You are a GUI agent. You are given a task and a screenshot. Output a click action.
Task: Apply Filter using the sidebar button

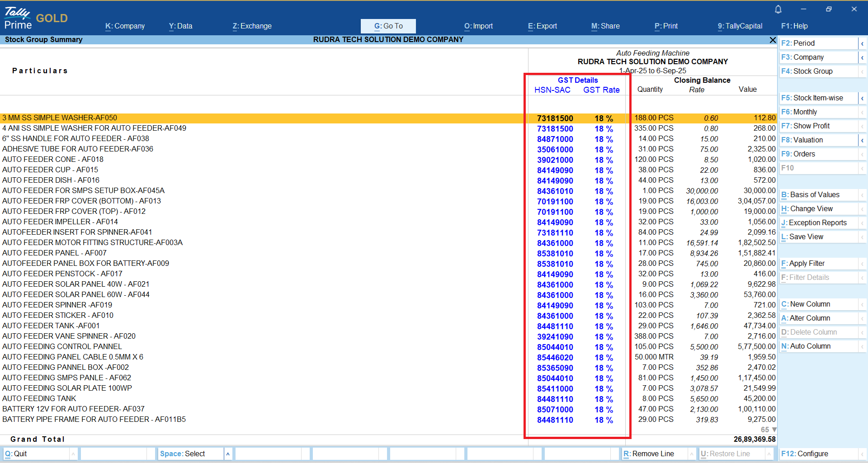click(x=807, y=264)
